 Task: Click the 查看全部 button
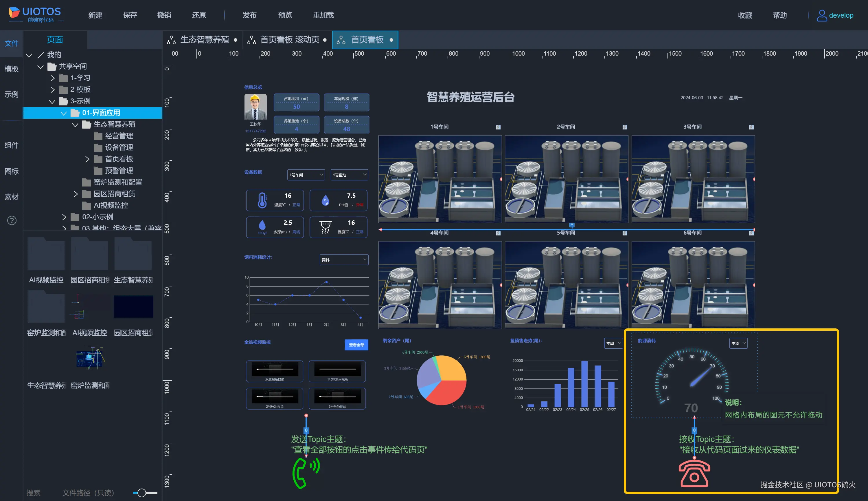coord(356,345)
